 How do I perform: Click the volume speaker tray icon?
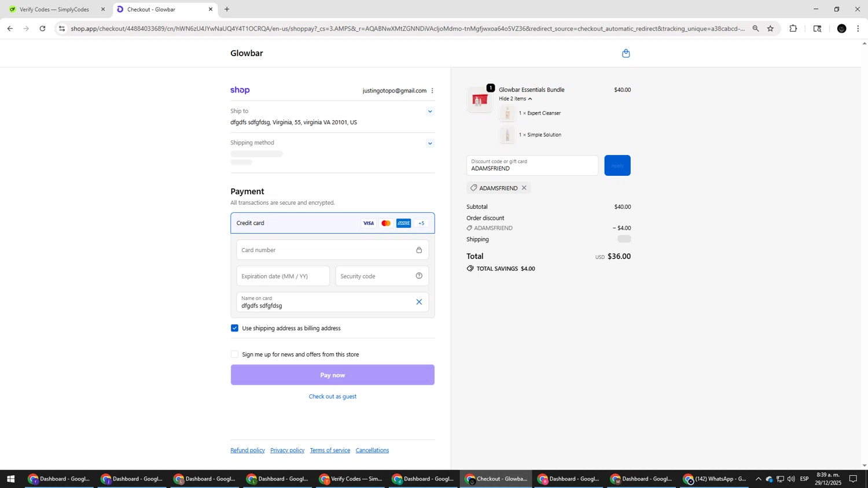pyautogui.click(x=791, y=479)
